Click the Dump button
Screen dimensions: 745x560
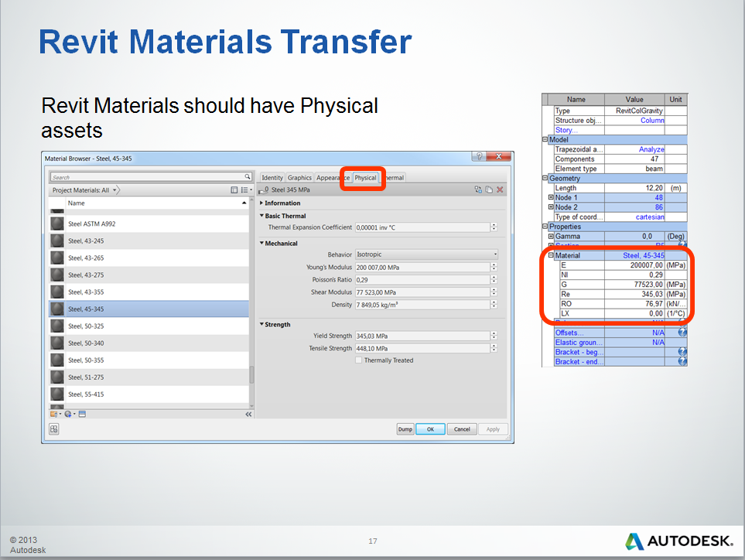(405, 429)
